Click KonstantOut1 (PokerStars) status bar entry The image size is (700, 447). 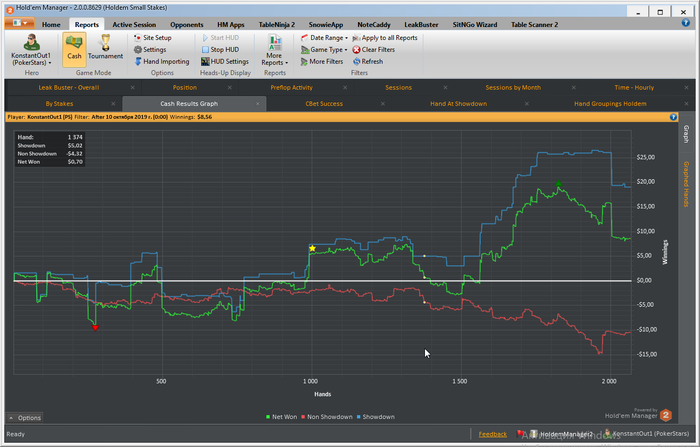[x=647, y=434]
